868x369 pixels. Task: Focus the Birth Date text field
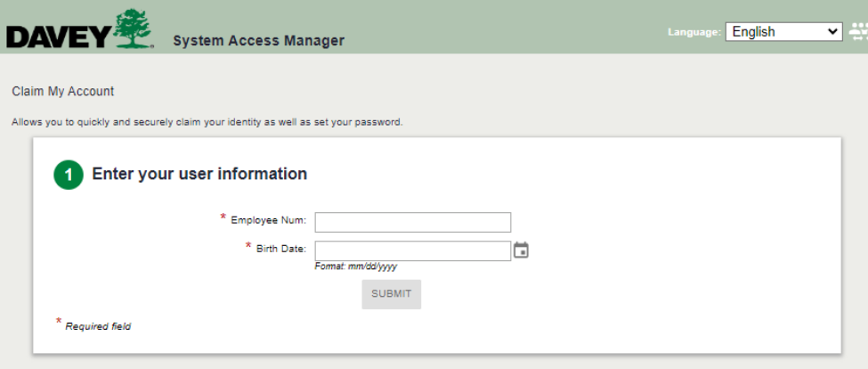pyautogui.click(x=413, y=250)
